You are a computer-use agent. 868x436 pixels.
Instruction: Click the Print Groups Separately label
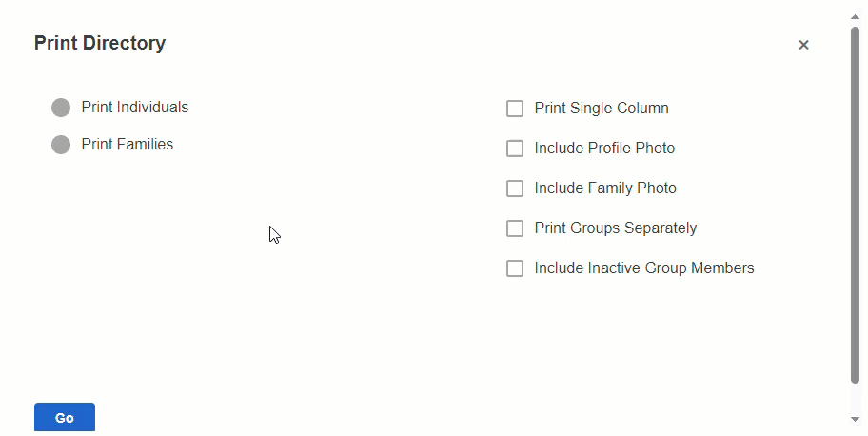(615, 228)
